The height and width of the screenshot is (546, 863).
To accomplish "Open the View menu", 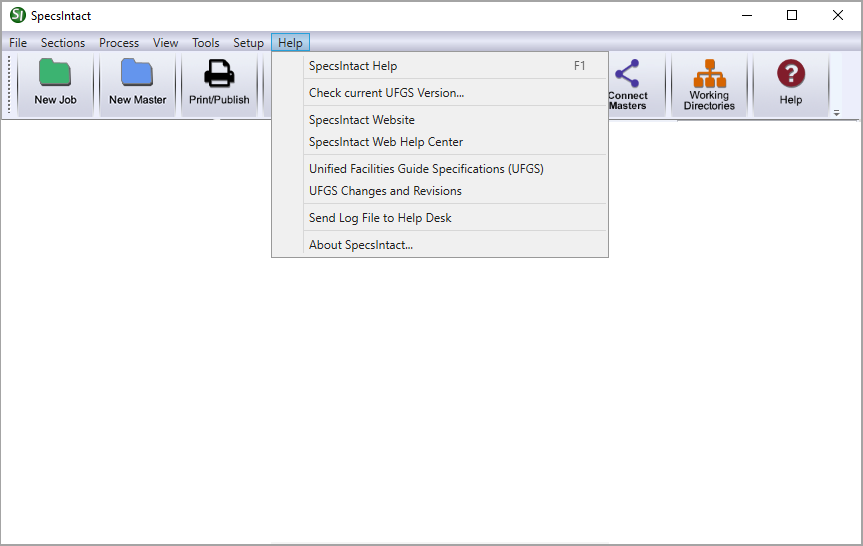I will (x=165, y=43).
